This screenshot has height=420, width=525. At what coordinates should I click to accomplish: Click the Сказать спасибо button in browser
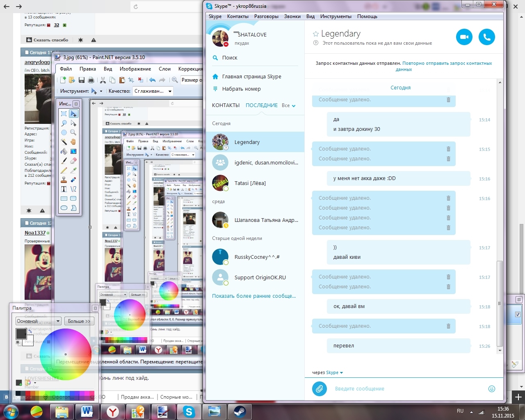point(47,40)
